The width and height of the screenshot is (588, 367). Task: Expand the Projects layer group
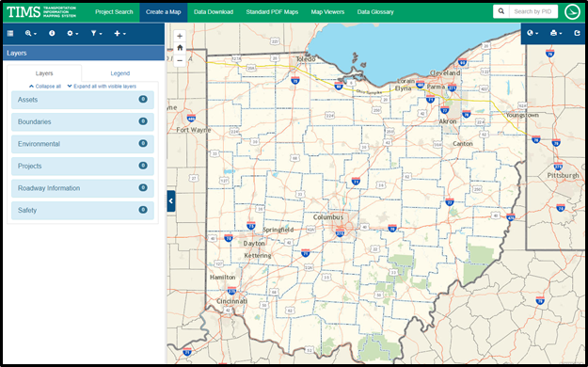[83, 166]
